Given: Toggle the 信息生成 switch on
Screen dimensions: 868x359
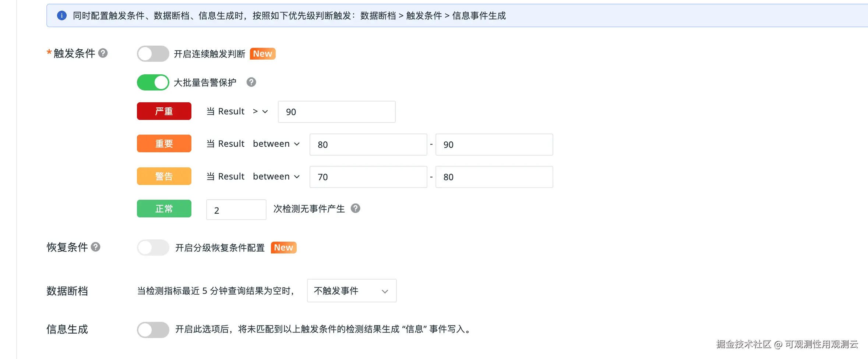Looking at the screenshot, I should coord(153,330).
